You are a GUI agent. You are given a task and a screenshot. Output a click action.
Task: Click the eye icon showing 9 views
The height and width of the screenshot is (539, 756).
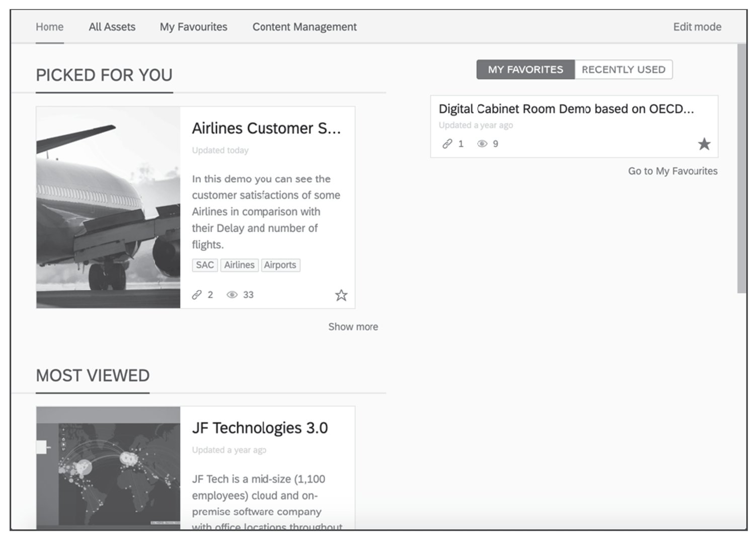[x=482, y=144]
